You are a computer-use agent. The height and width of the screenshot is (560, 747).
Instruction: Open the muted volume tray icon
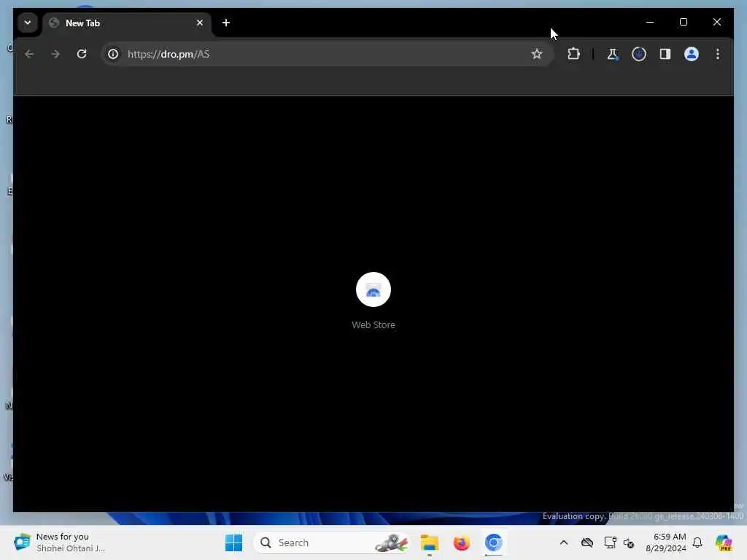coord(629,542)
